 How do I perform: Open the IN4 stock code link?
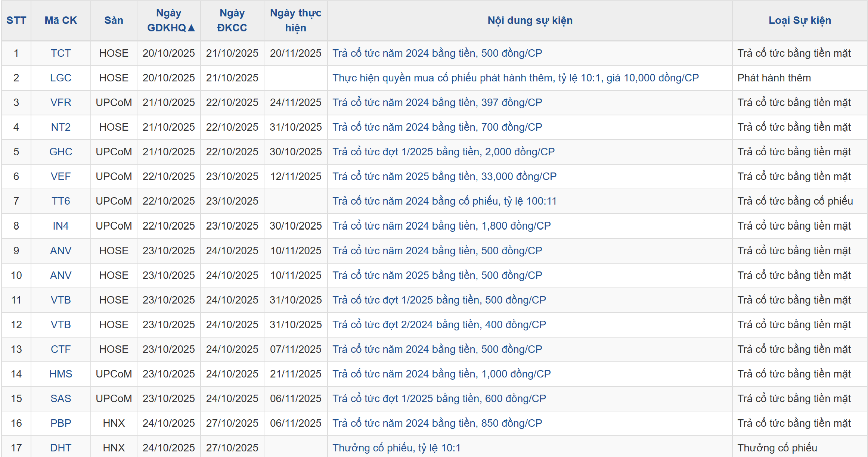[61, 226]
